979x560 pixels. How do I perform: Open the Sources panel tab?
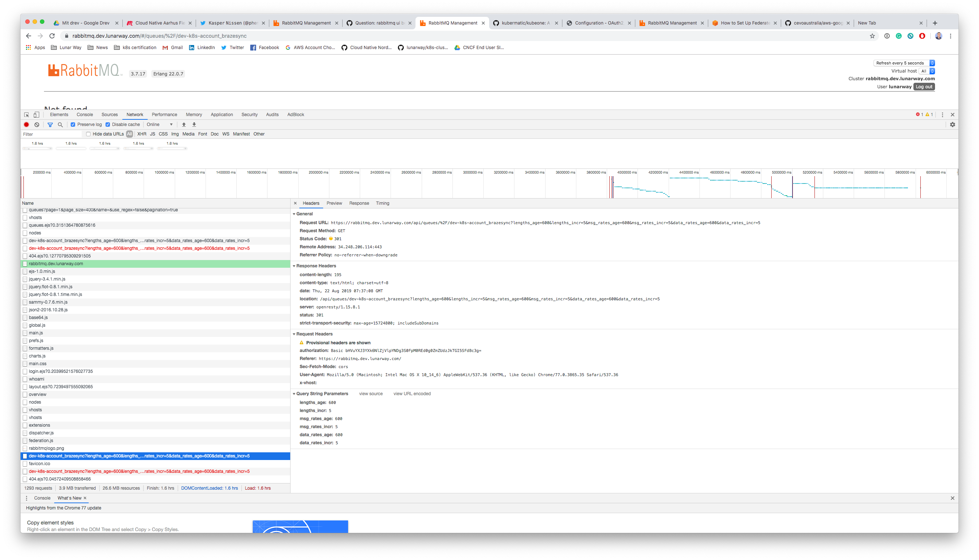click(110, 115)
